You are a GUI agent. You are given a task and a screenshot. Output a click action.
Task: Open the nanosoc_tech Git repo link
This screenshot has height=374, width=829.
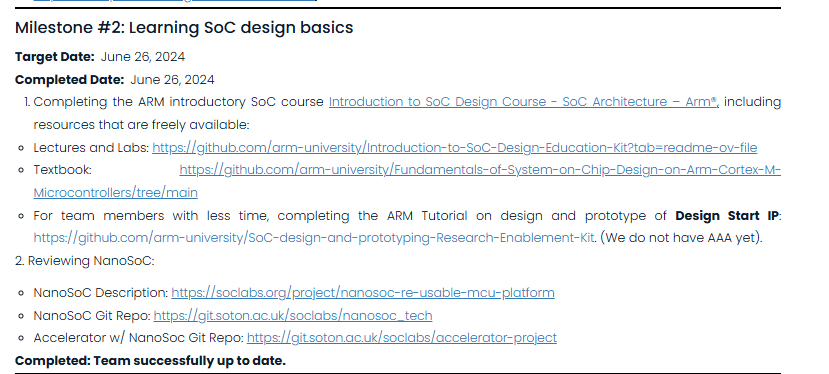tap(293, 316)
